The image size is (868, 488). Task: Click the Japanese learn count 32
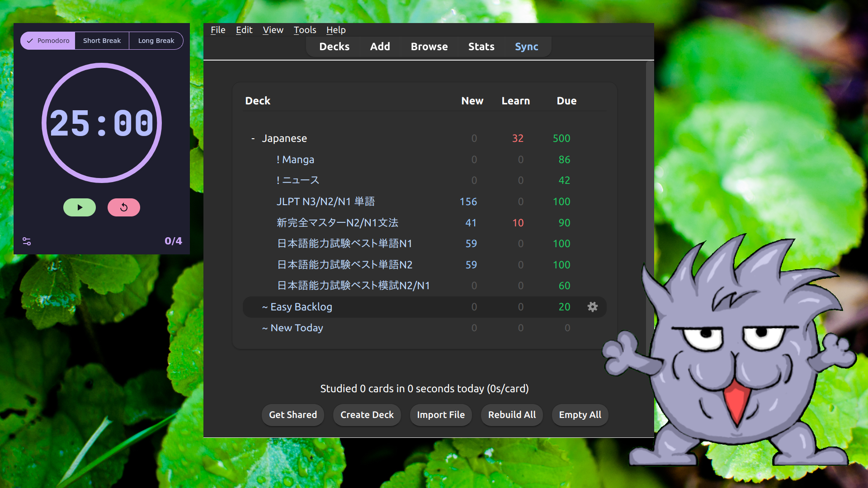518,138
